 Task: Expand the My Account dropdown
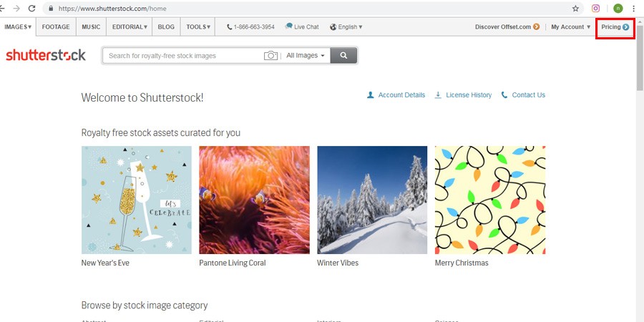(570, 27)
